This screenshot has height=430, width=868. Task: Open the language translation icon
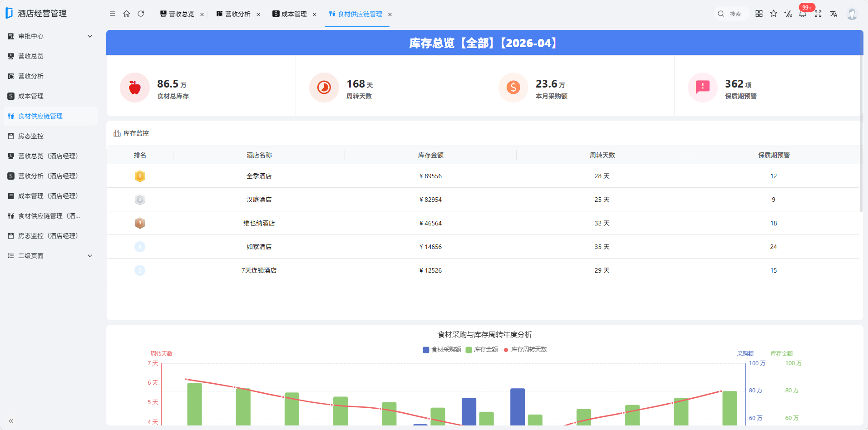coord(833,14)
